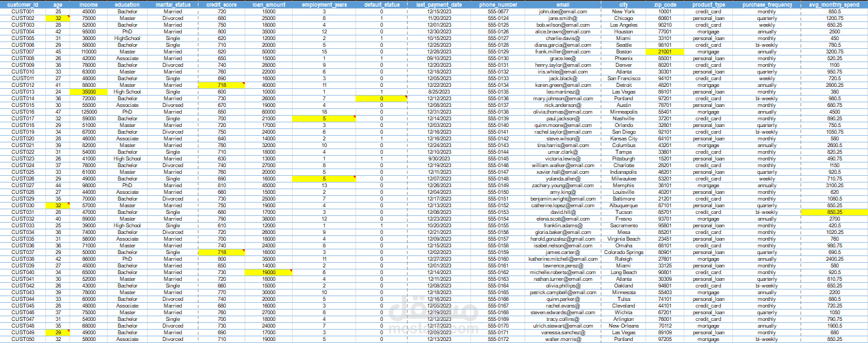Select the phone_number column header
Screen dimensions: 868x343
498,5
